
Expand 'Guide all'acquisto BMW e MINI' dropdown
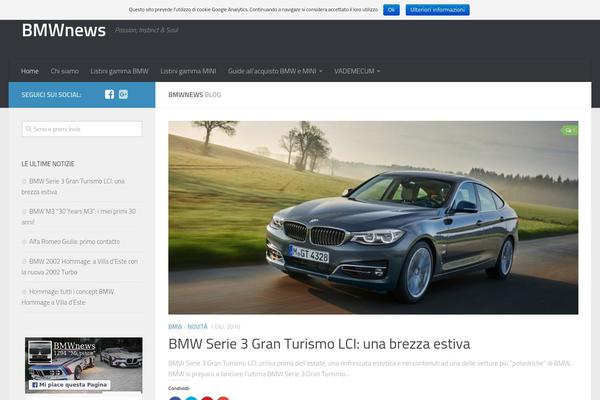pyautogui.click(x=275, y=71)
